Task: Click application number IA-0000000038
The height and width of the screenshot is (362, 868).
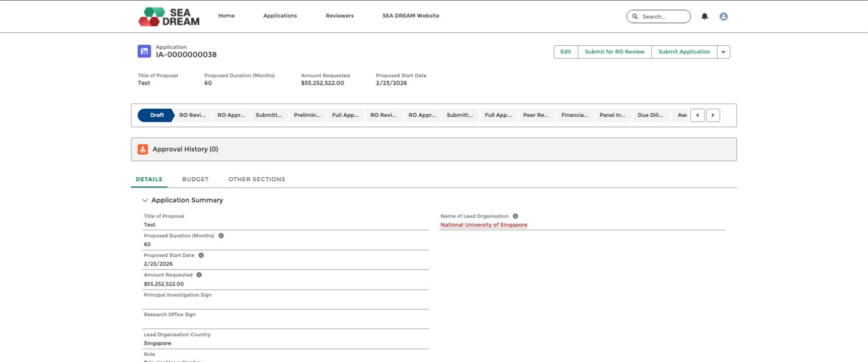Action: [x=186, y=55]
